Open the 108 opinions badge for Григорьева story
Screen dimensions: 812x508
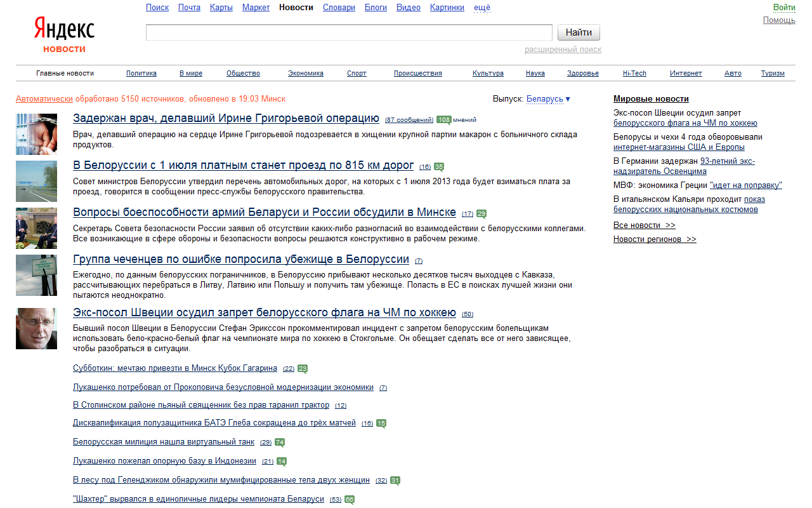tap(444, 119)
